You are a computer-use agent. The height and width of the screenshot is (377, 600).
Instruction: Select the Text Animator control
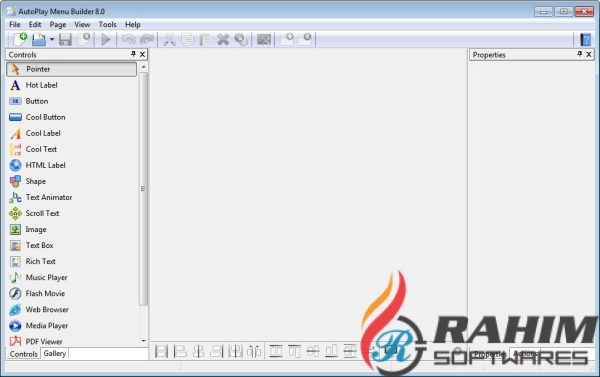tap(71, 197)
